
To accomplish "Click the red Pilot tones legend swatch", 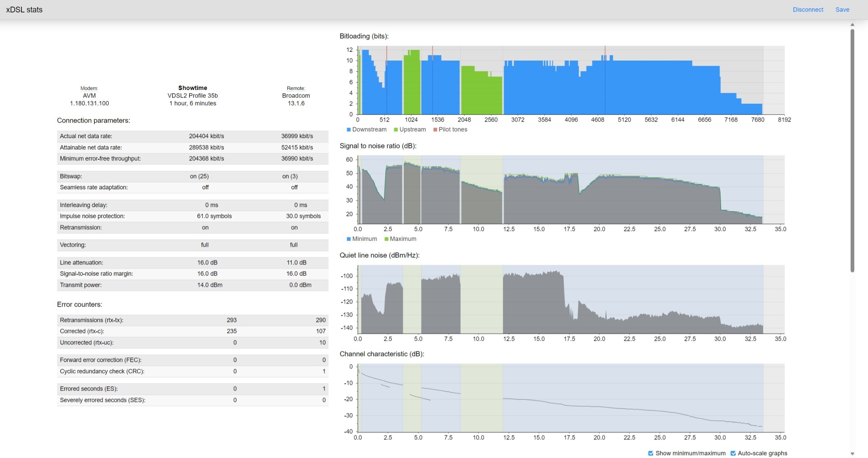I will 435,129.
